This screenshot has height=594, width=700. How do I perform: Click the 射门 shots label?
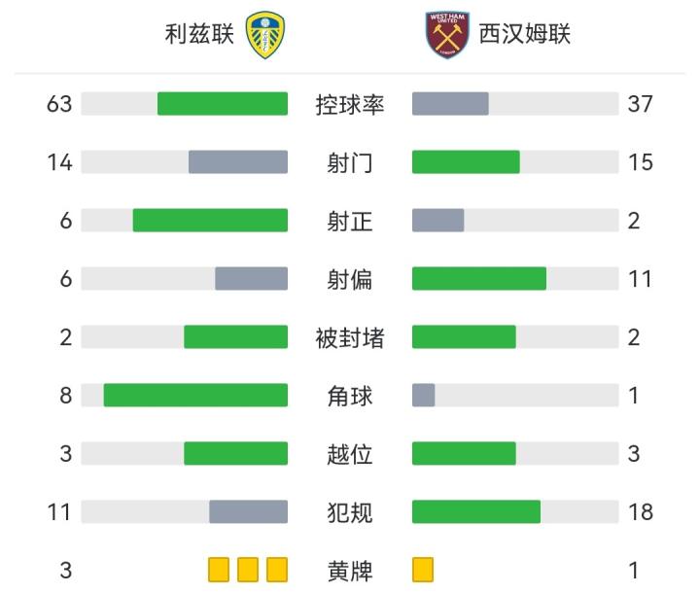[350, 162]
